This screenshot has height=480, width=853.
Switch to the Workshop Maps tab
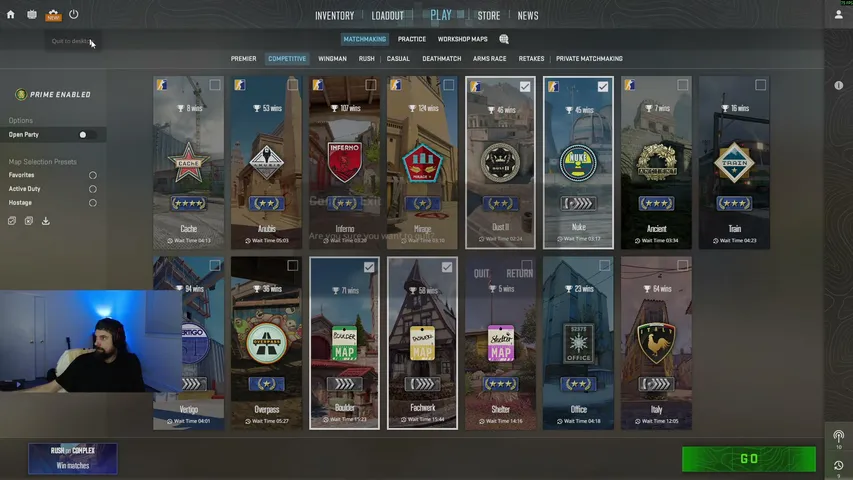pos(462,39)
